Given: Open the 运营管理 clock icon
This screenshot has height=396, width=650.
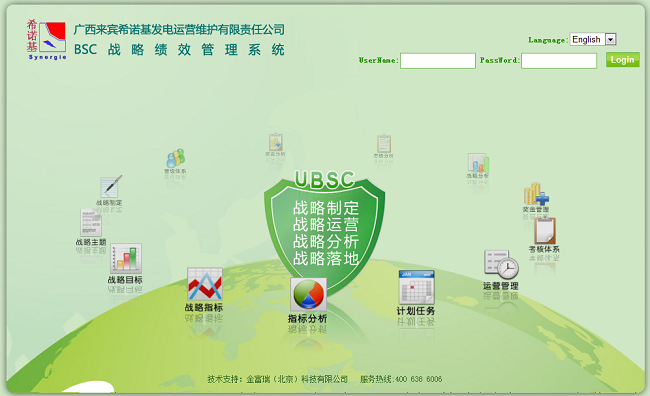Looking at the screenshot, I should [x=501, y=264].
